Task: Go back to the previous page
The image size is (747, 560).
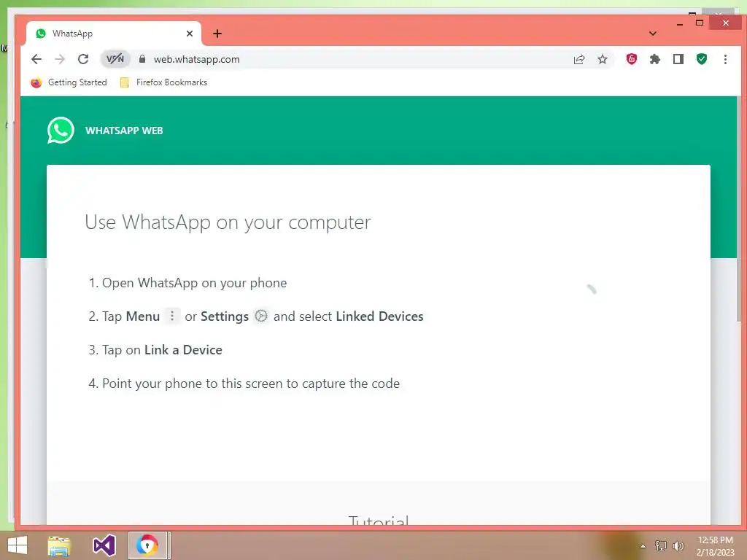Action: point(36,59)
